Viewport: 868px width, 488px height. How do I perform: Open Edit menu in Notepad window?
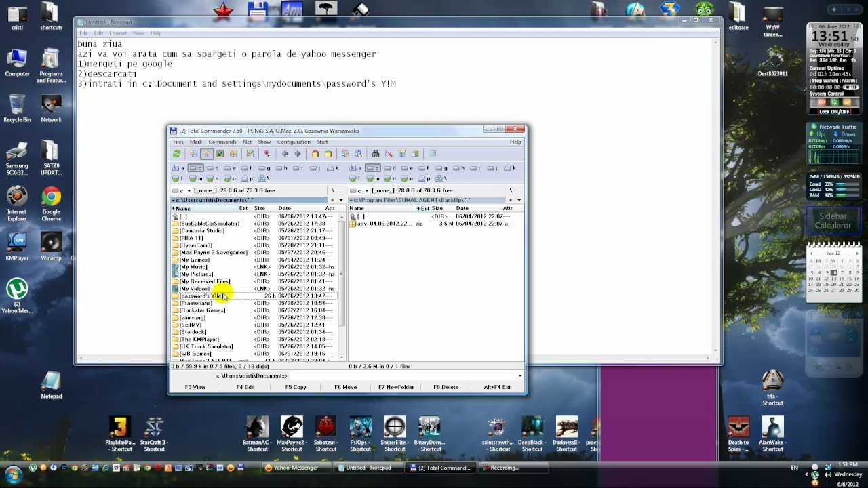(98, 33)
